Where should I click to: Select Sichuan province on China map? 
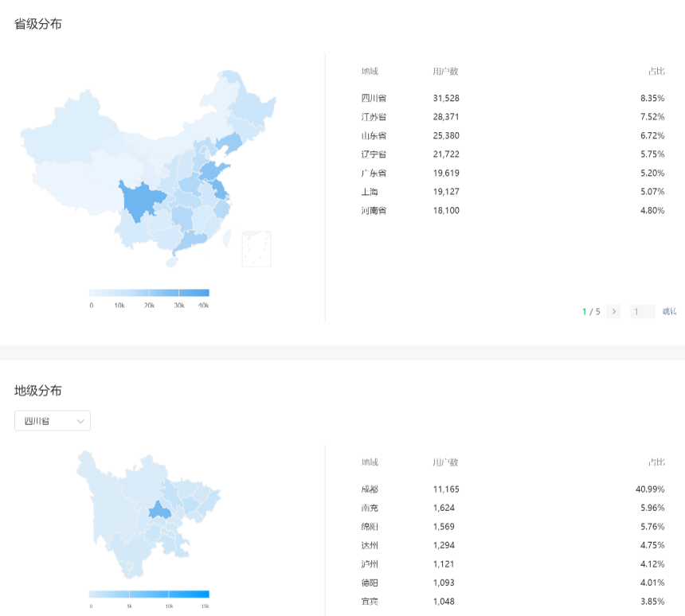pos(140,201)
